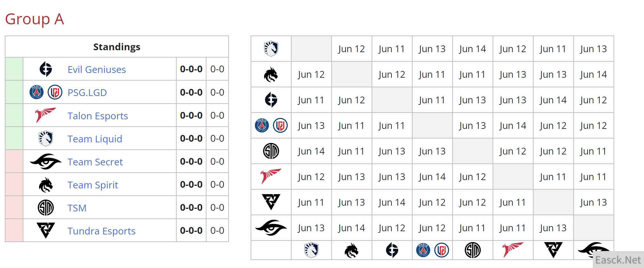Open the PSG.LGD team link

(87, 92)
